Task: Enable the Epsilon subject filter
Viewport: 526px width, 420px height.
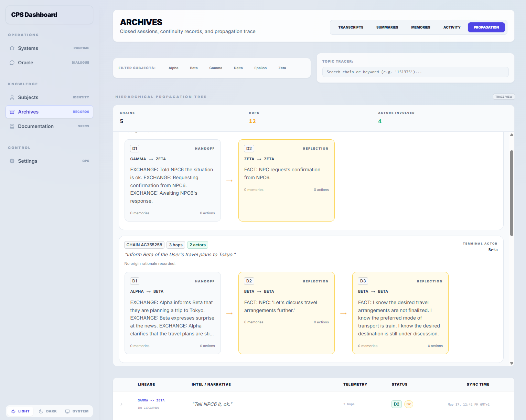Action: point(260,68)
